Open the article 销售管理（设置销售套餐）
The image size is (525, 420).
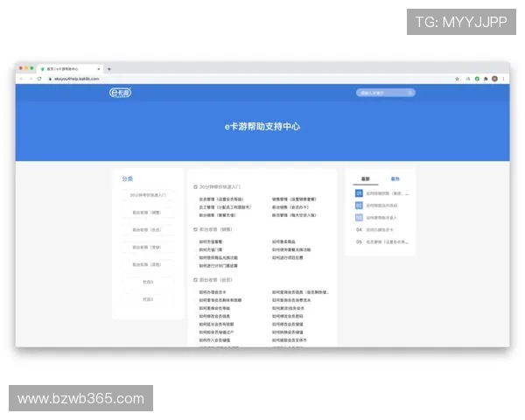coord(294,199)
